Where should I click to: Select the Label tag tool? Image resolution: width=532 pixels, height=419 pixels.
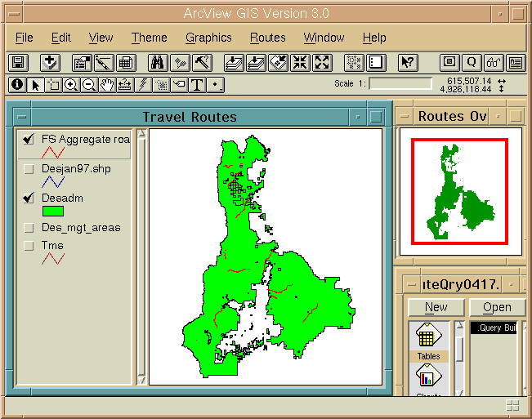click(179, 85)
